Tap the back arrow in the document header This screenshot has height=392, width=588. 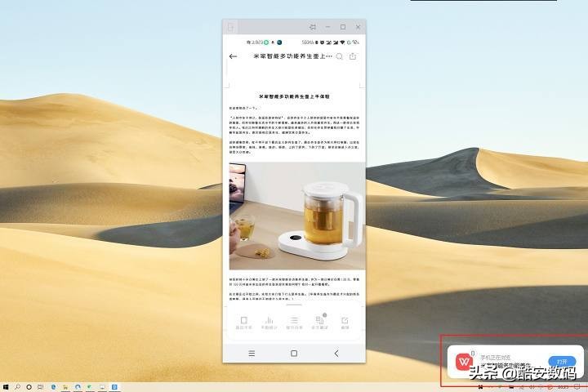[x=233, y=56]
